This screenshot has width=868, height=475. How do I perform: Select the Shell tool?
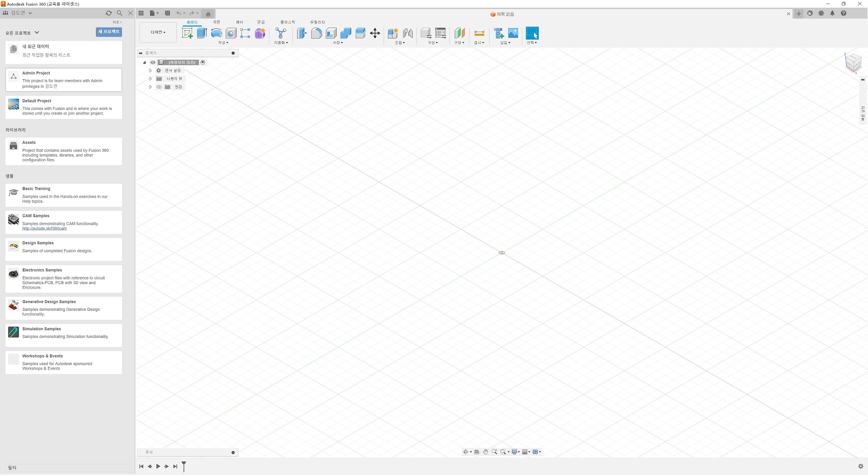point(331,33)
